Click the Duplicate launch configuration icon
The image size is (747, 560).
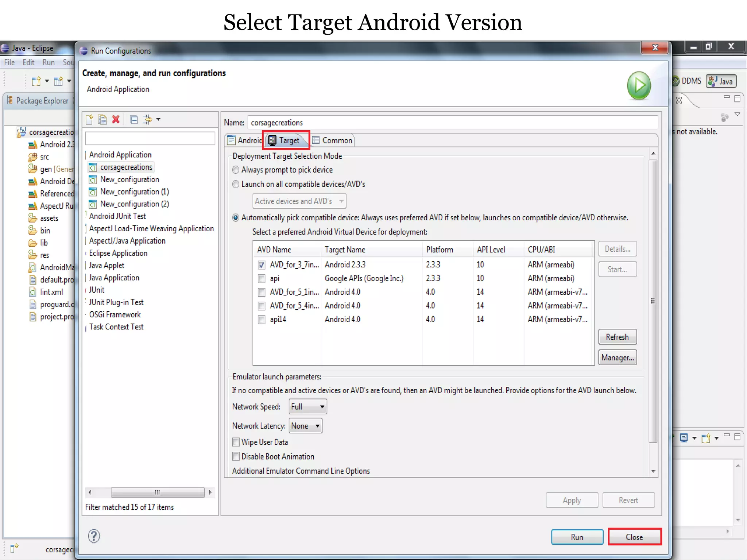click(102, 119)
